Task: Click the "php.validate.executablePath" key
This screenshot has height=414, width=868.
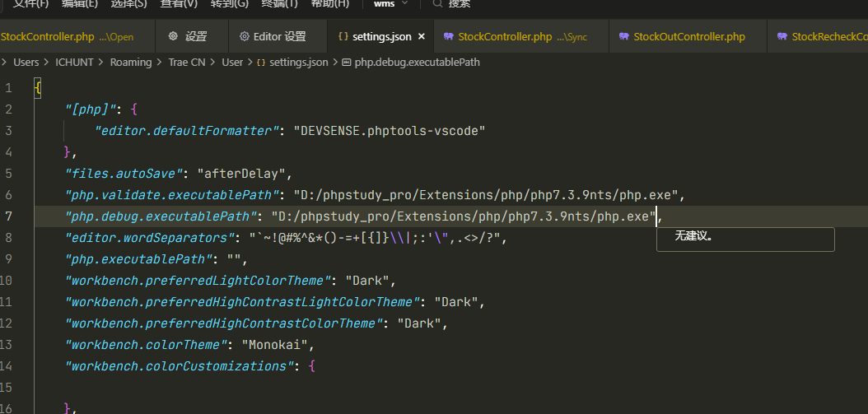Action: [171, 195]
